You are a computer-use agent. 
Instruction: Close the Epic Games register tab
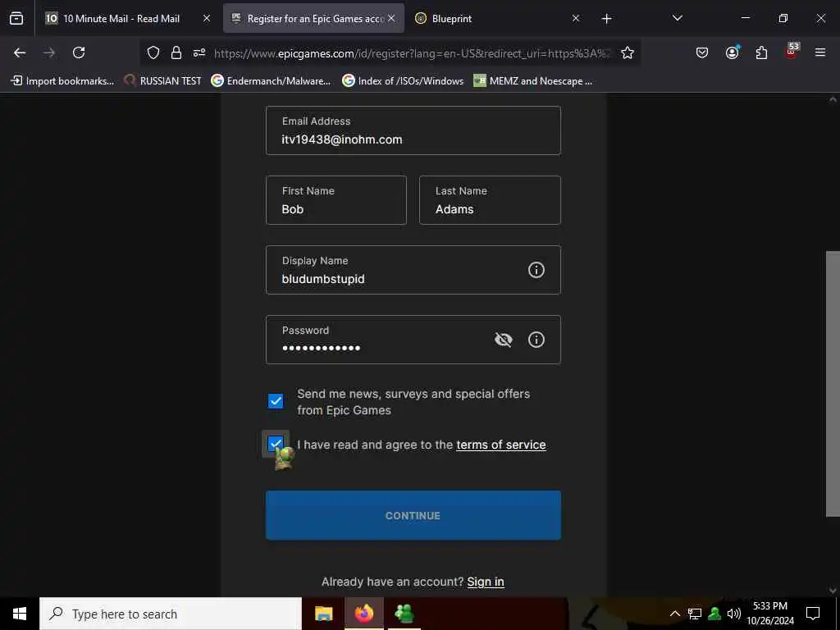point(391,18)
